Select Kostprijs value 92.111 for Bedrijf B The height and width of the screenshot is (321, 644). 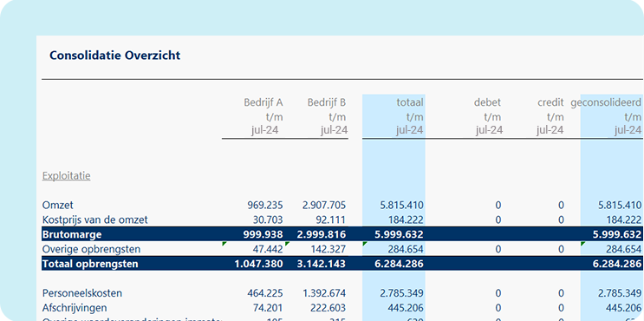point(330,219)
